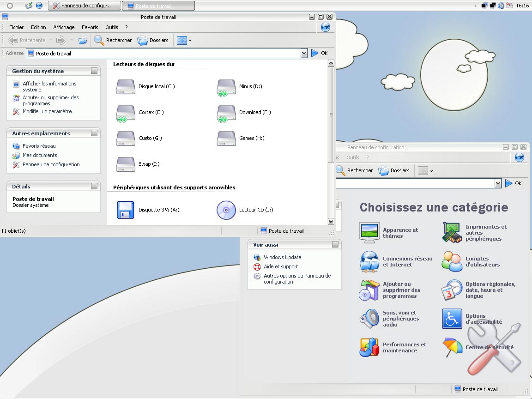532x399 pixels.
Task: Click the scroll-up arrow in Poste de travail
Action: (331, 63)
